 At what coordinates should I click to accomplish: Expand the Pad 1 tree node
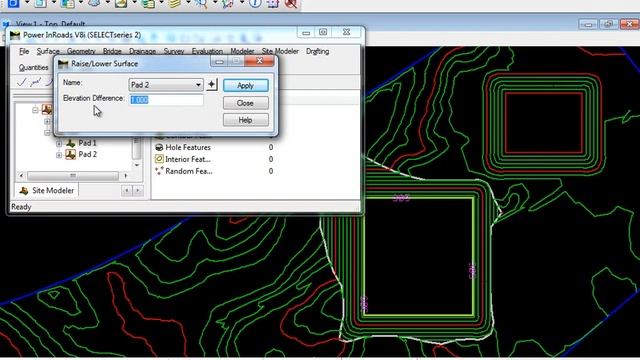[59, 143]
